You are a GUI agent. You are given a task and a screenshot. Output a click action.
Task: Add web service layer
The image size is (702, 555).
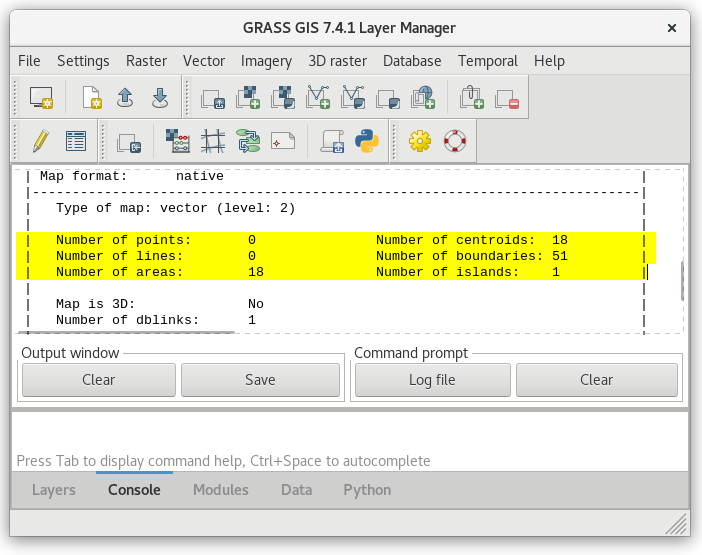coord(423,97)
